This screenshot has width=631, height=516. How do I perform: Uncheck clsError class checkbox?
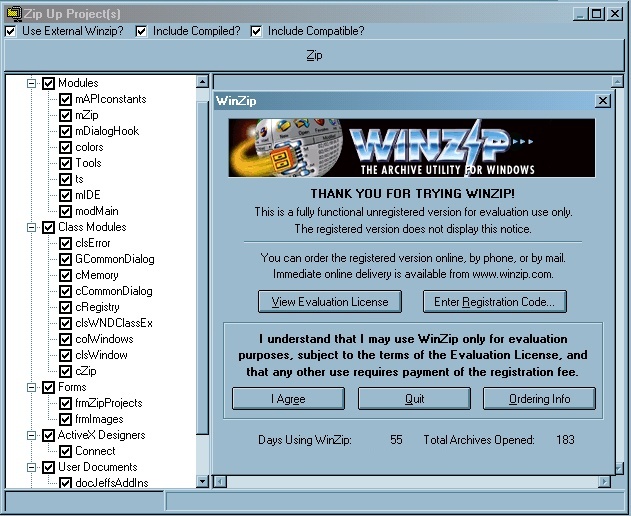(x=65, y=243)
